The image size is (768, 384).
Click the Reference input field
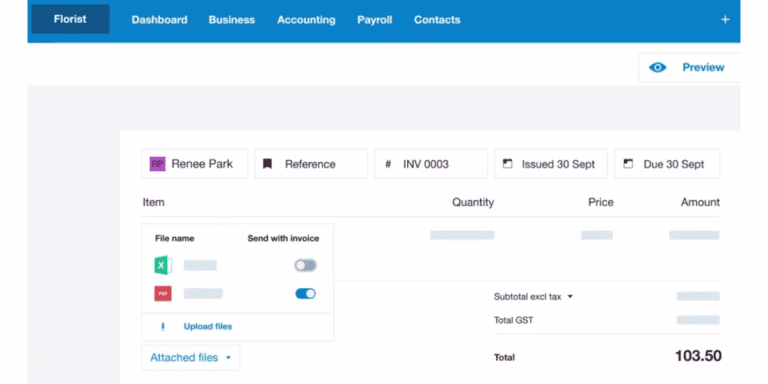coord(311,164)
